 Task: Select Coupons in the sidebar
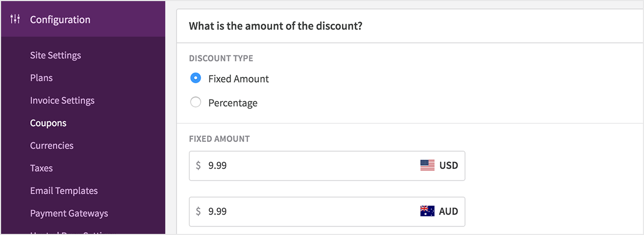pyautogui.click(x=48, y=123)
